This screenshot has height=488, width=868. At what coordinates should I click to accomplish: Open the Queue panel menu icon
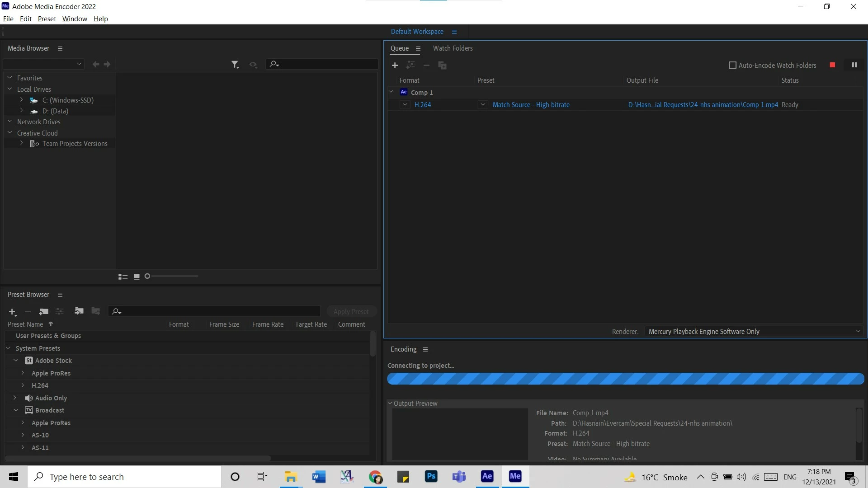pyautogui.click(x=418, y=49)
